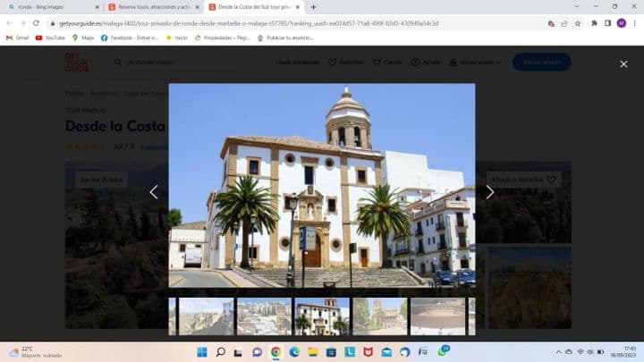Select the cliffside gorge thumbnail
644x362 pixels.
point(207,316)
